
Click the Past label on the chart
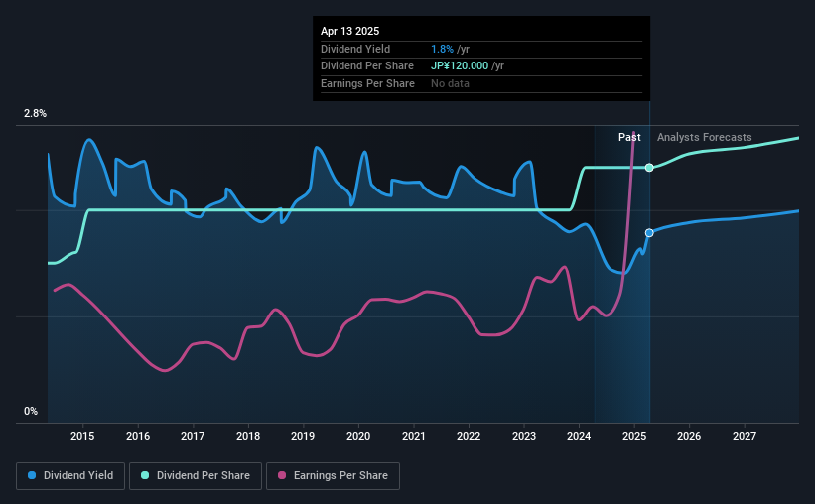[629, 137]
